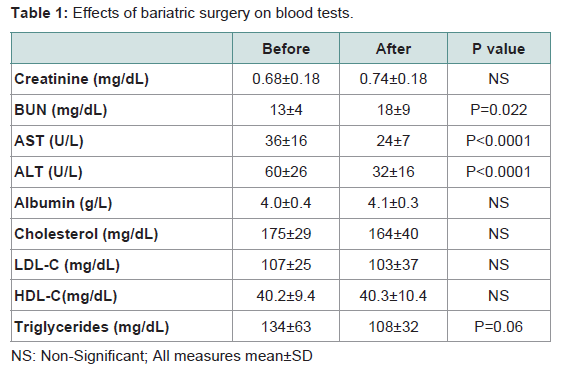Select the After column header
Viewport: 569px width, 370px height.
(393, 49)
